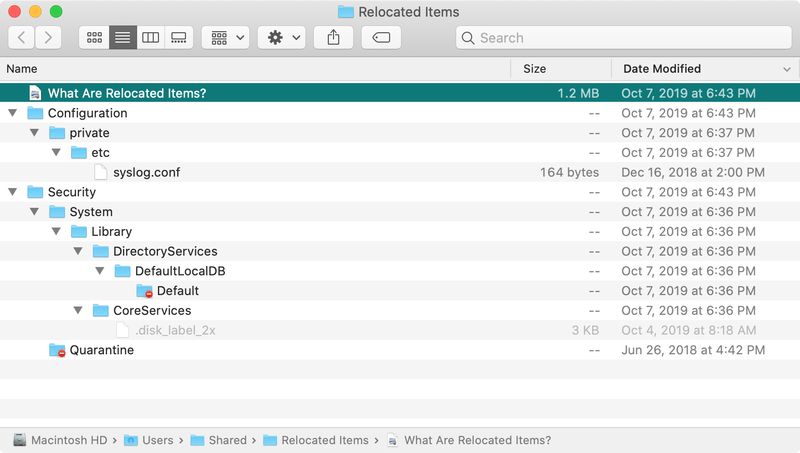
Task: Collapse the CoreServices folder triangle
Action: click(x=78, y=310)
